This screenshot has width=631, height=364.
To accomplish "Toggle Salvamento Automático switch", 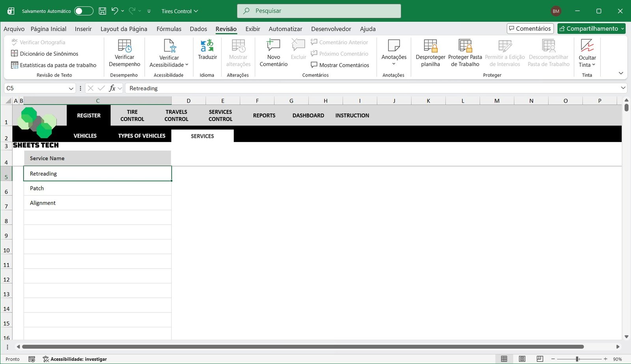I will point(84,11).
